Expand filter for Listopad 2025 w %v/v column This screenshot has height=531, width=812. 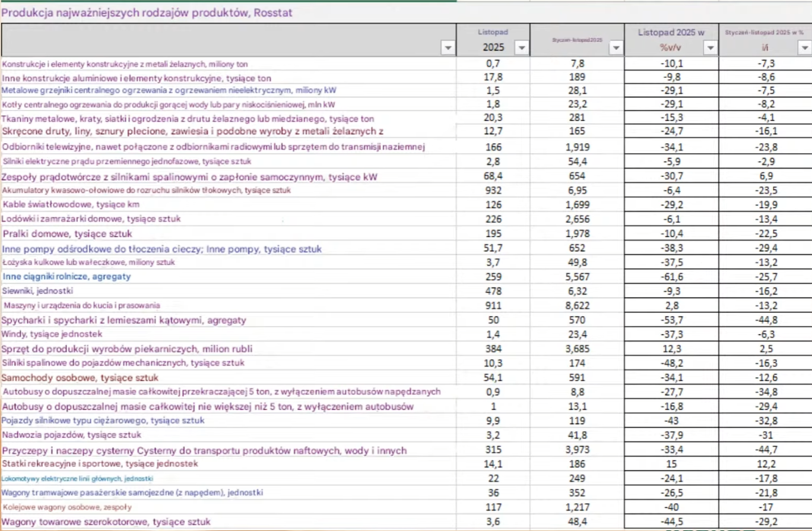[x=710, y=48]
